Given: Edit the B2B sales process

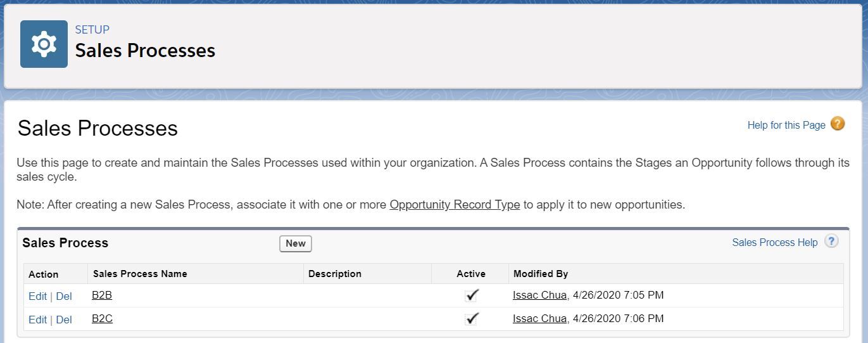Looking at the screenshot, I should coord(37,295).
